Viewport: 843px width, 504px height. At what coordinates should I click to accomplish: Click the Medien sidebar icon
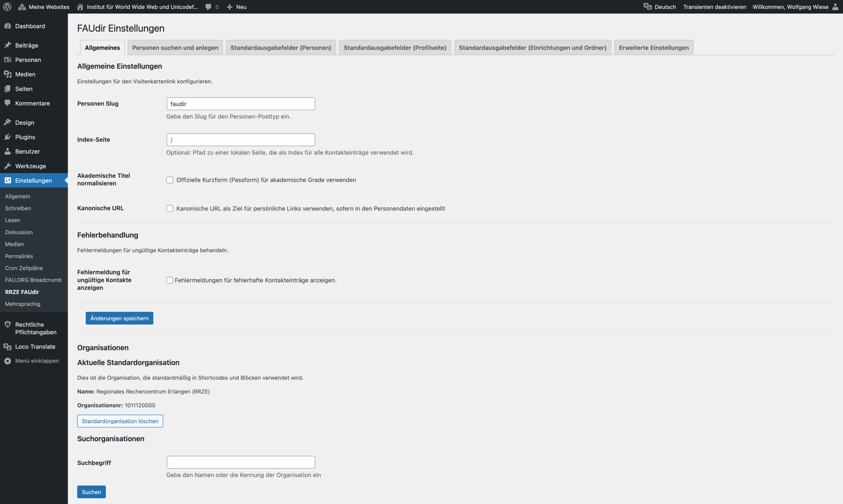(x=8, y=74)
